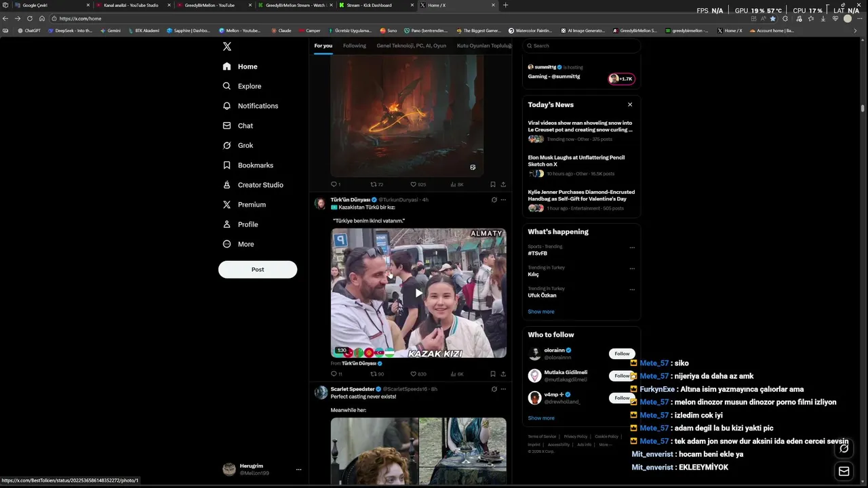The height and width of the screenshot is (488, 868).
Task: Open options for Ufuk Özkan trend
Action: 632,289
